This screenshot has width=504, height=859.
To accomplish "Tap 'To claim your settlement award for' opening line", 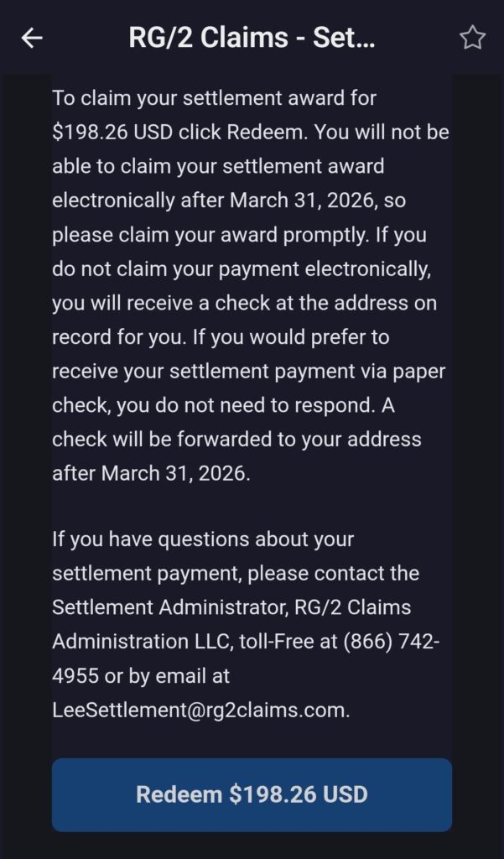I will (x=214, y=99).
